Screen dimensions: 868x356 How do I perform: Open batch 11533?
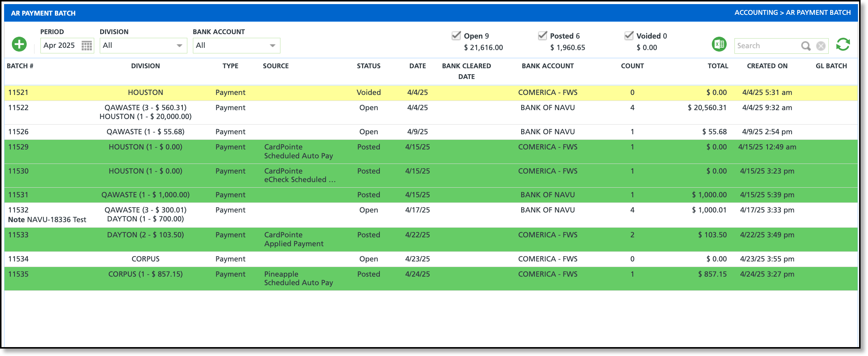(x=18, y=235)
